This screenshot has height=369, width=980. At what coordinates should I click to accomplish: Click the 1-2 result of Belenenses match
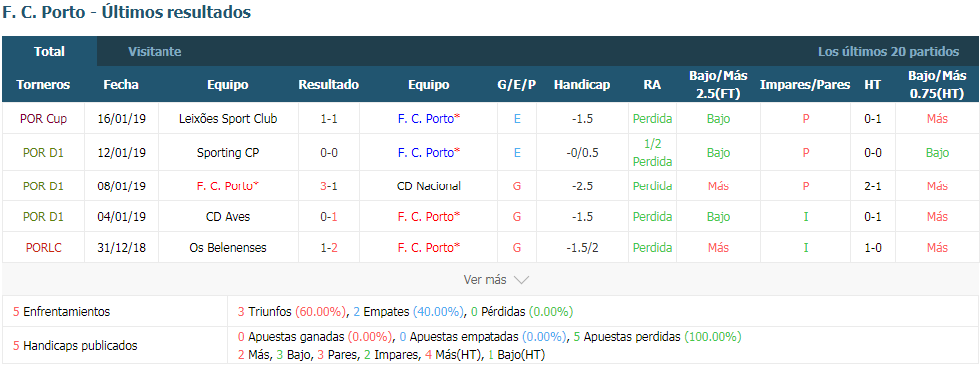click(x=329, y=248)
